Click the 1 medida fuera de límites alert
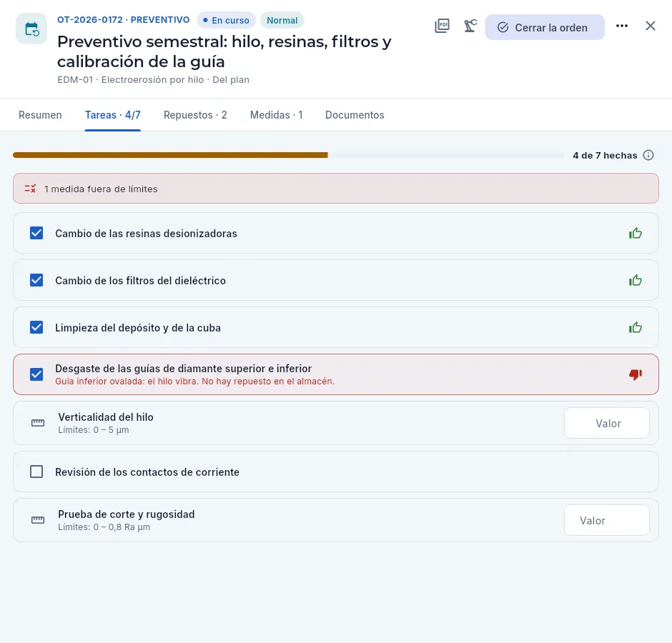This screenshot has width=672, height=643. pos(335,189)
